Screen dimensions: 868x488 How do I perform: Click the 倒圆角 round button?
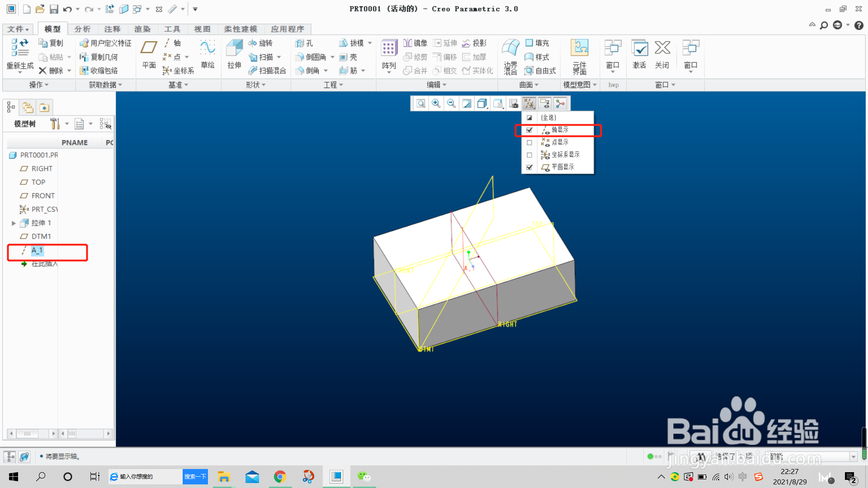[311, 57]
